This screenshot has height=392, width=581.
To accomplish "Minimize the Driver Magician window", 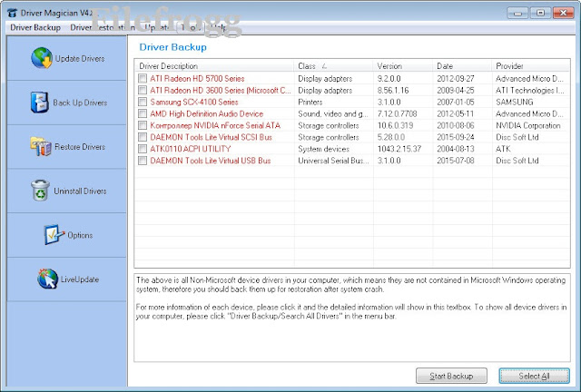I will (x=517, y=13).
